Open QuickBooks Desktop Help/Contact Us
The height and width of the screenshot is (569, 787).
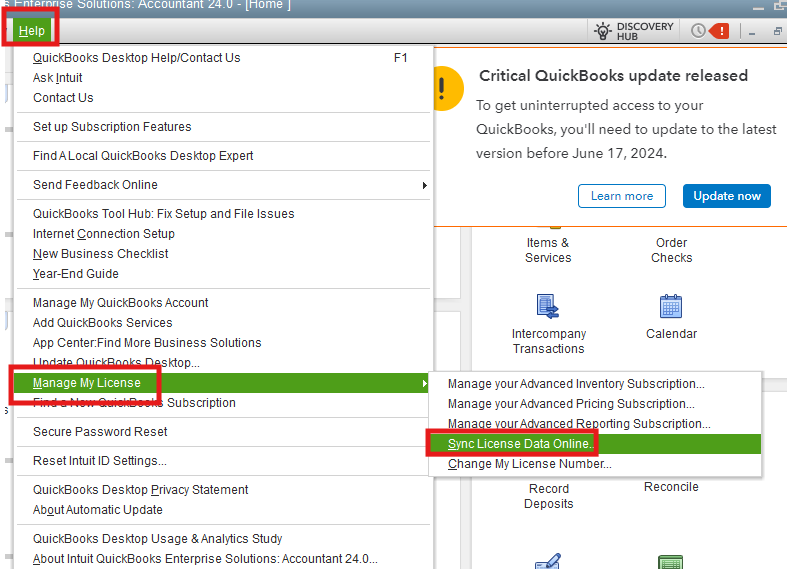point(224,58)
